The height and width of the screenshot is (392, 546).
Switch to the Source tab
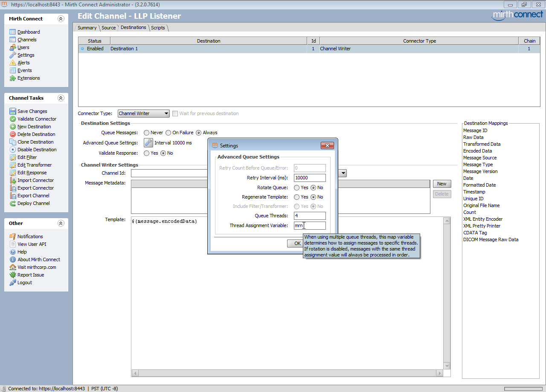pyautogui.click(x=109, y=28)
